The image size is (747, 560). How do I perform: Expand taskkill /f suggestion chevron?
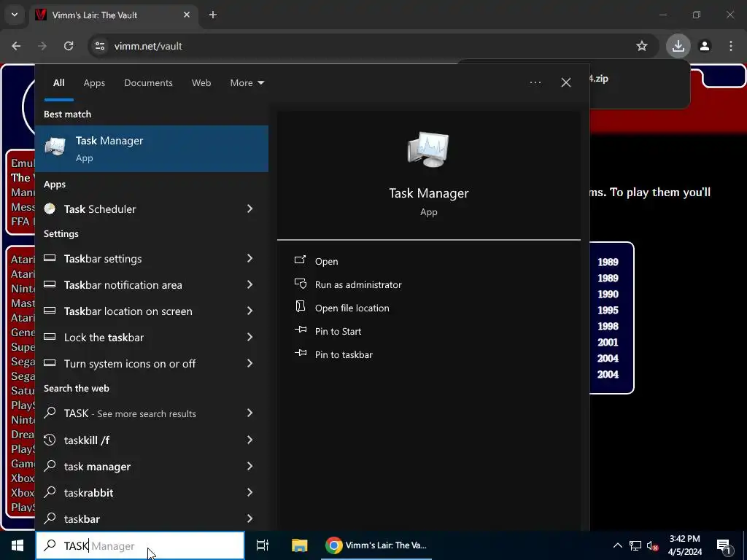tap(249, 440)
